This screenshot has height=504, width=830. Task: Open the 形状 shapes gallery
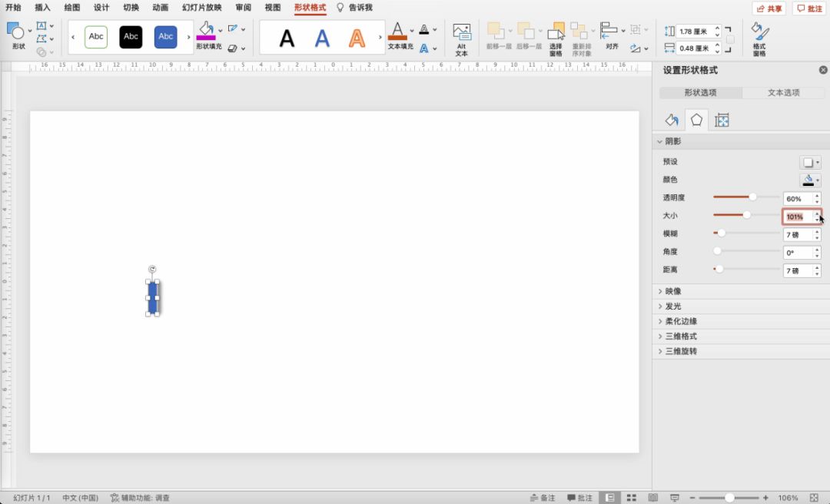(x=18, y=35)
